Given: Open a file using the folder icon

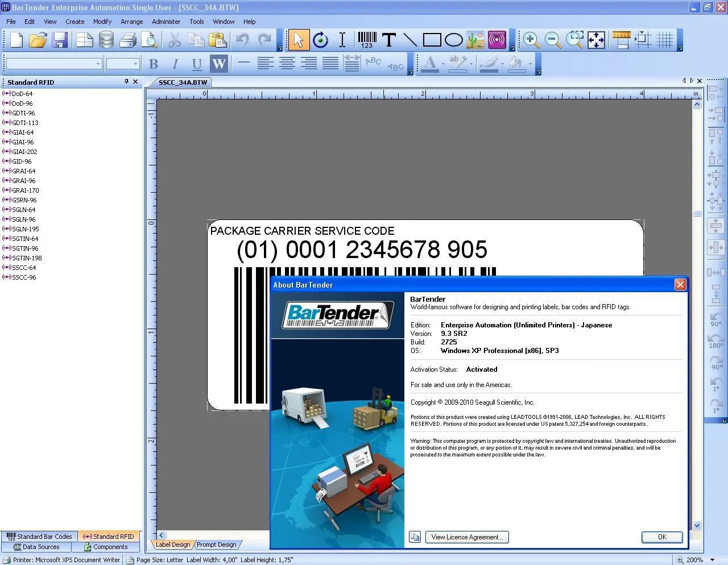Looking at the screenshot, I should (x=38, y=40).
